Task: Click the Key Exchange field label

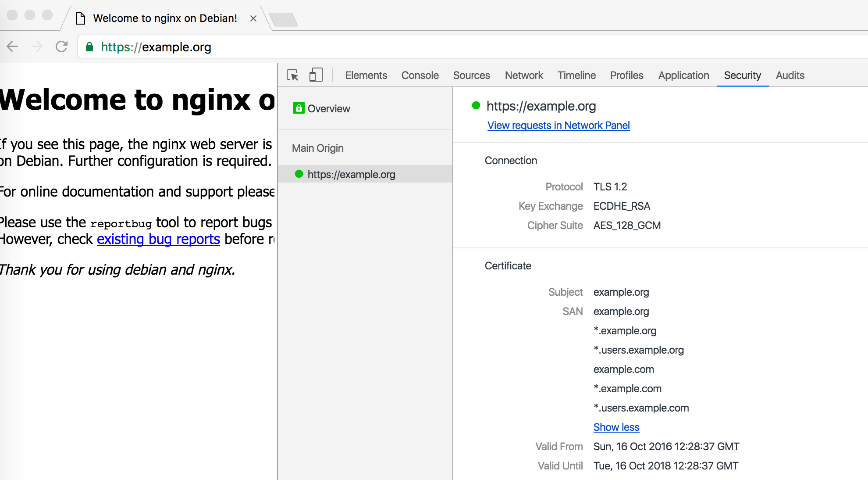Action: tap(551, 206)
